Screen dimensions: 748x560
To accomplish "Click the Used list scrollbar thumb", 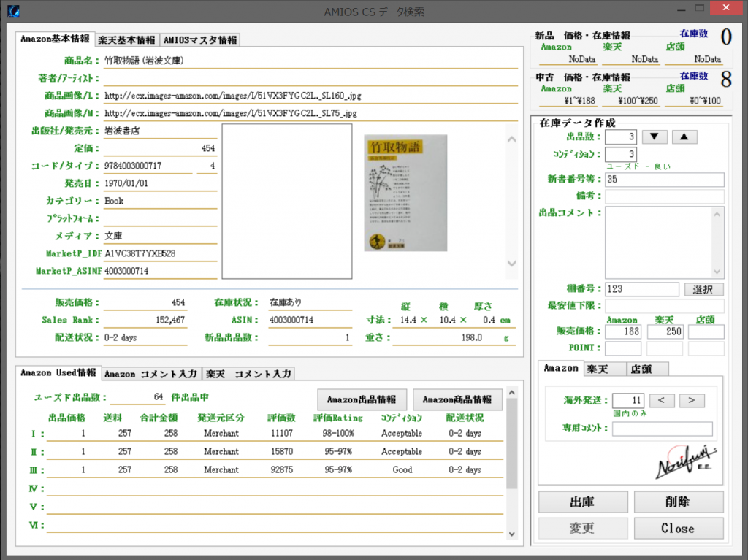I will 512,444.
